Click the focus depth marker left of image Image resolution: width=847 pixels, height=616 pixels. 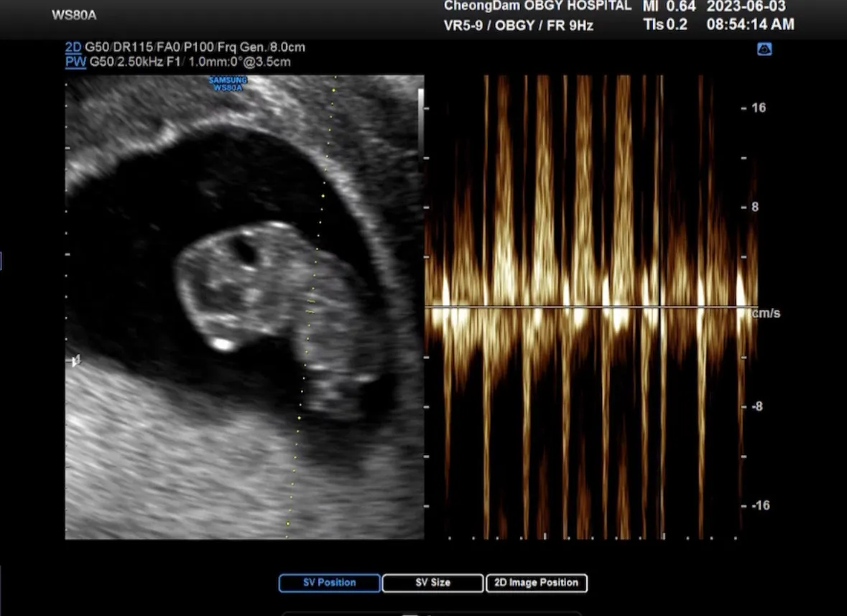(76, 360)
